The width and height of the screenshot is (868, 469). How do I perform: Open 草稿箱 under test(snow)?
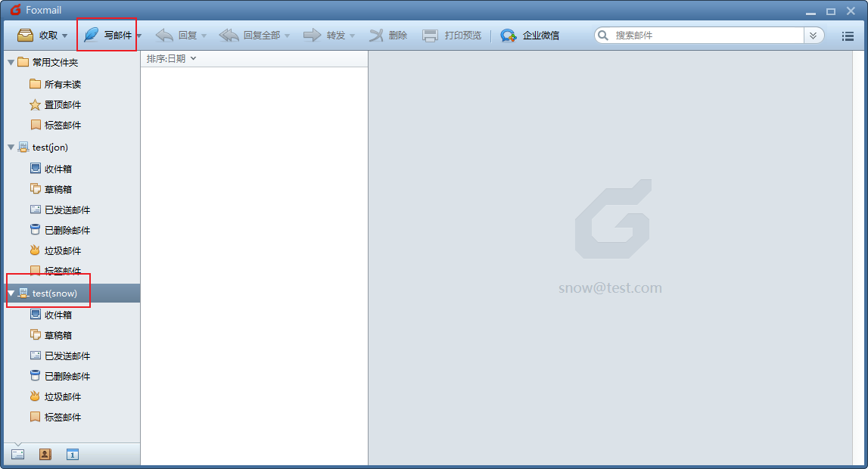point(58,335)
